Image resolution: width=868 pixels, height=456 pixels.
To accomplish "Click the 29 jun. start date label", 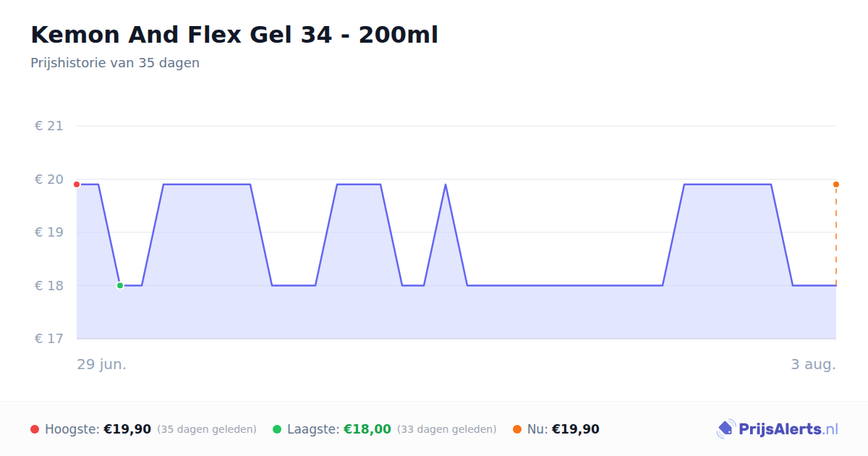I will tap(102, 364).
